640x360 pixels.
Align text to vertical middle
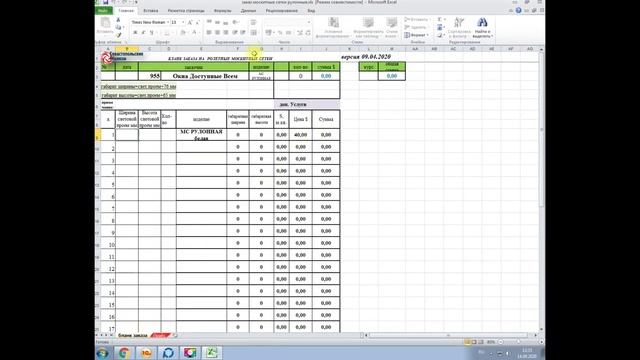(217, 22)
